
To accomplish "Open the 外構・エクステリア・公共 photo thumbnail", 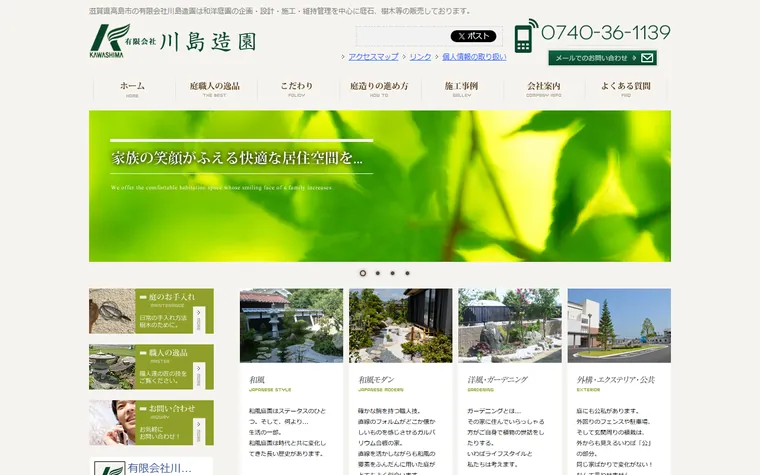I will pyautogui.click(x=619, y=326).
